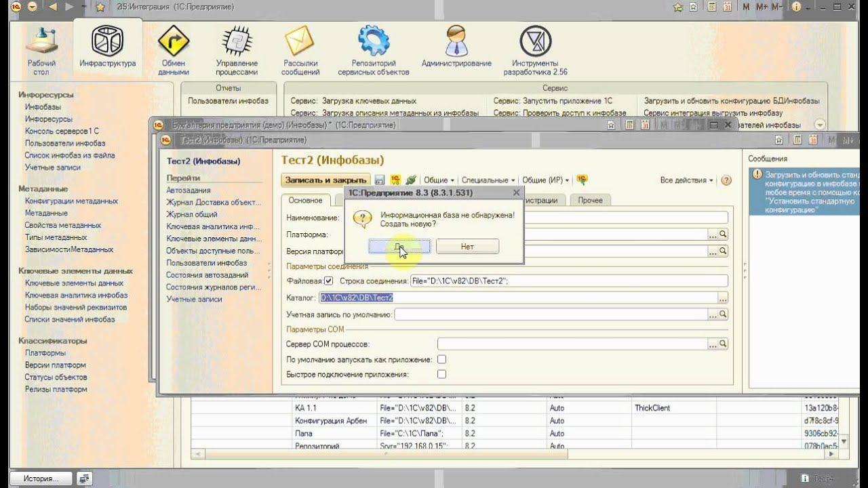
Task: Open the Администрирование section
Action: pyautogui.click(x=456, y=47)
